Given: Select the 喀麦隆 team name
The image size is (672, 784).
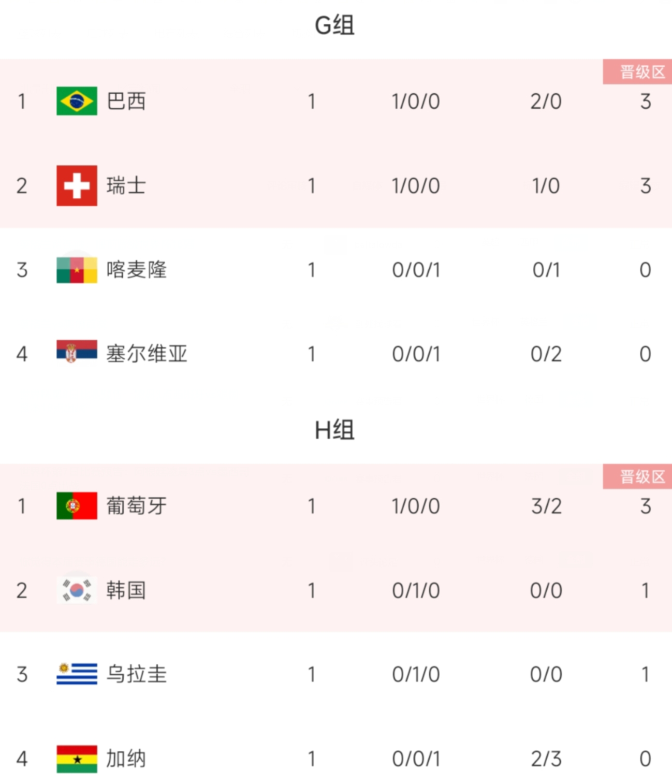Looking at the screenshot, I should coord(136,270).
